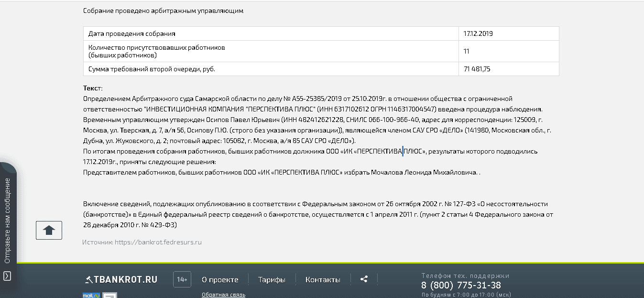The height and width of the screenshot is (298, 644).
Task: Follow the 'Обратная связь' link
Action: pos(223,295)
